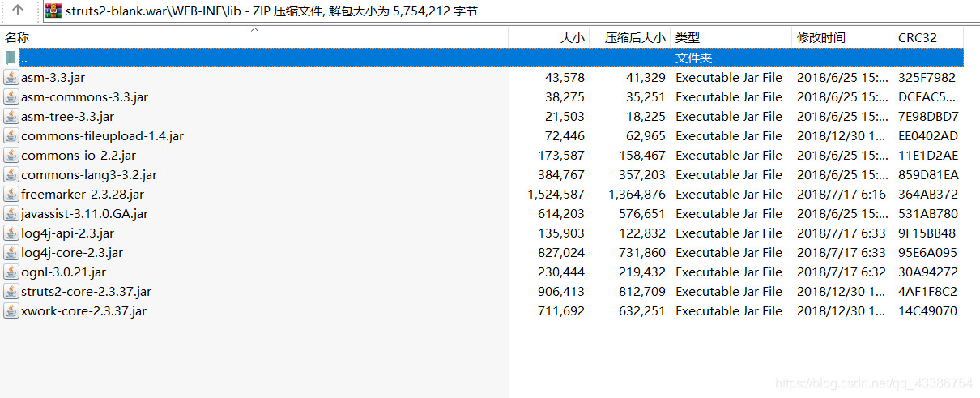Sort by the 修改时间 column header

842,37
